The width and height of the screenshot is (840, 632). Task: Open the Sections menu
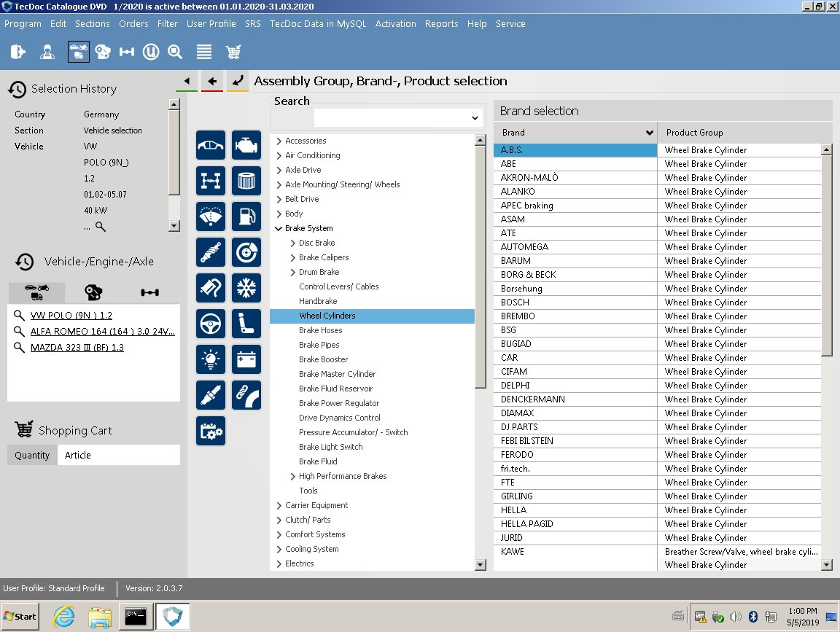pos(92,23)
